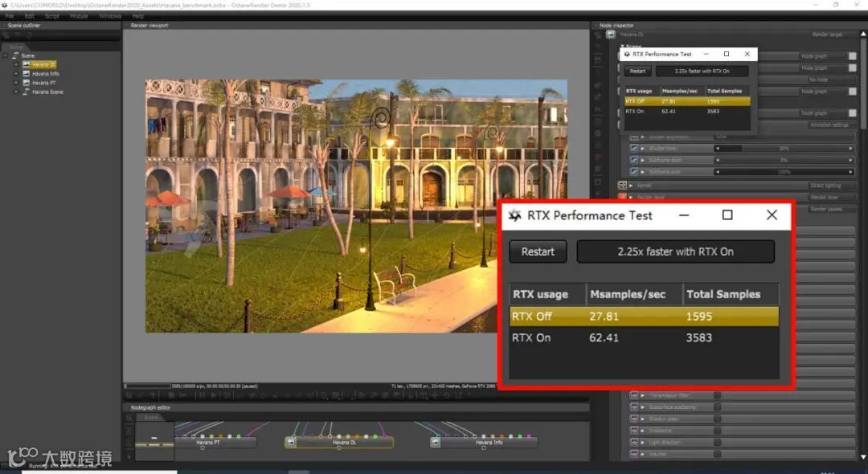The width and height of the screenshot is (868, 474).
Task: Click the Havana PT render target icon in outliner
Action: tap(26, 83)
